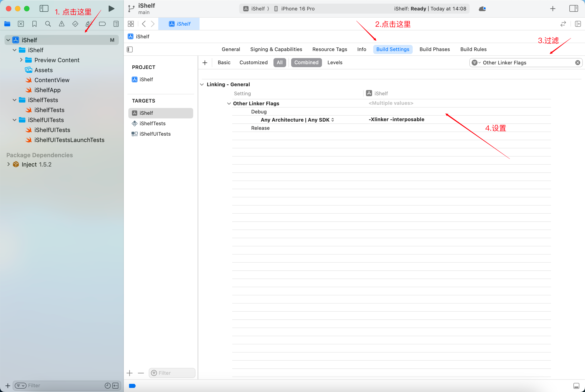Open the Issue navigator warning icon
This screenshot has height=392, width=585.
61,24
